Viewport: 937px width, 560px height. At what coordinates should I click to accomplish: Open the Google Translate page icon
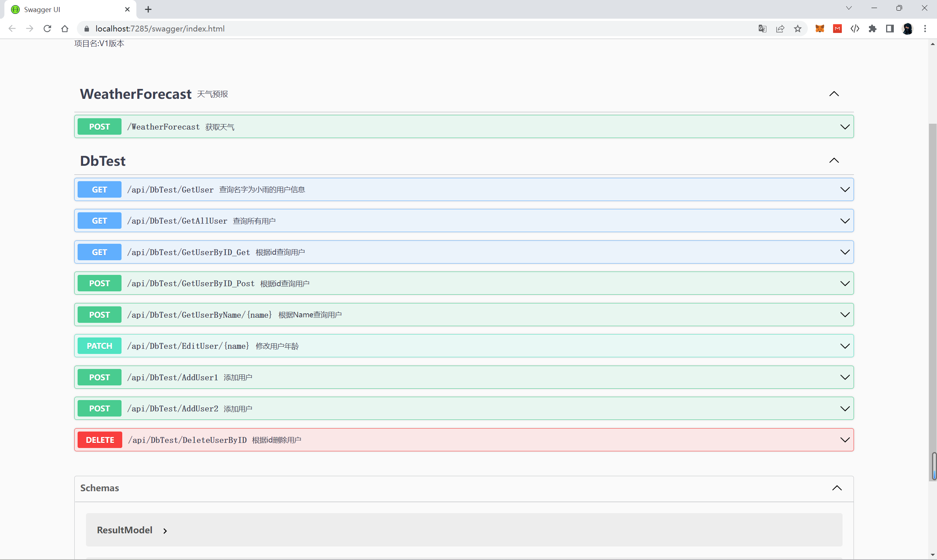coord(762,29)
